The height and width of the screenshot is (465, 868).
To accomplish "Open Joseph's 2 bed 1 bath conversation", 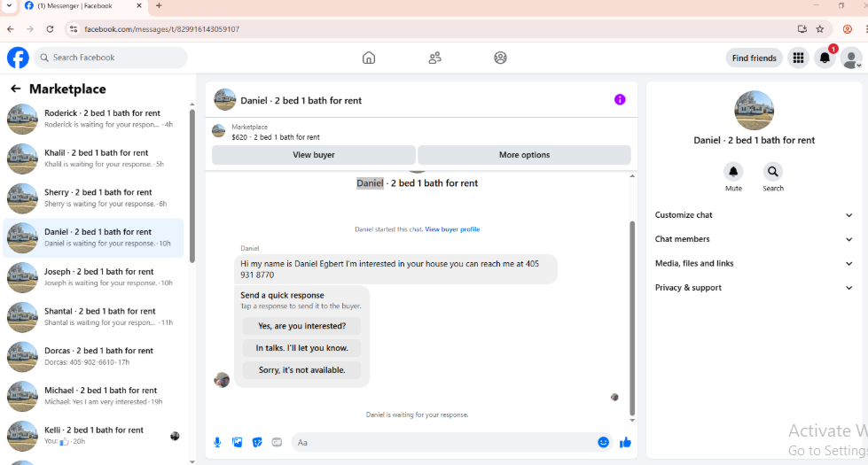I will pyautogui.click(x=93, y=277).
